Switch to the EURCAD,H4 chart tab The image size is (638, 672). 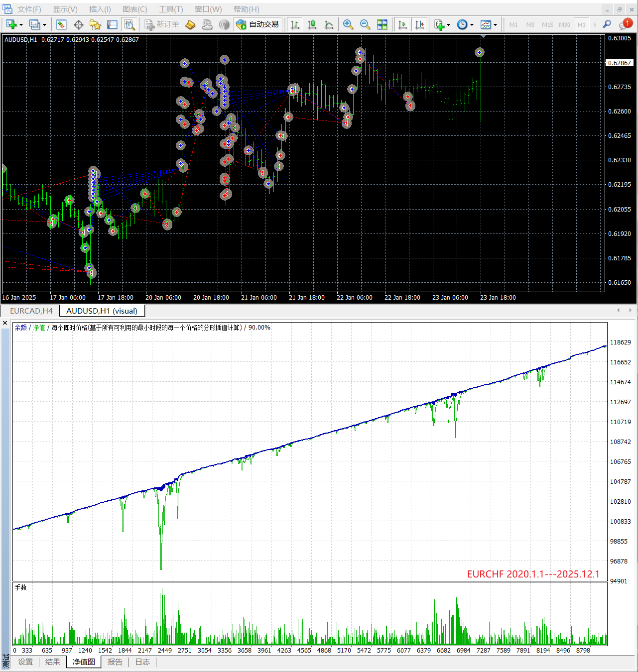pos(31,311)
